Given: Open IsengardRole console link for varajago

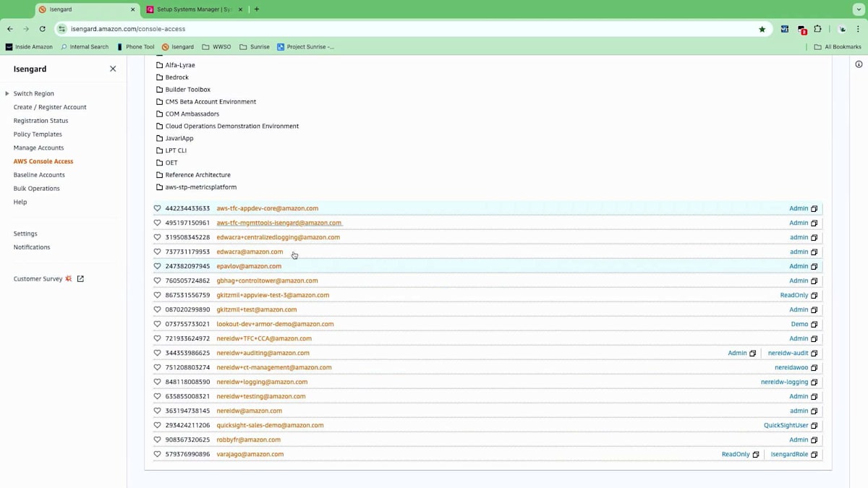Looking at the screenshot, I should (789, 454).
